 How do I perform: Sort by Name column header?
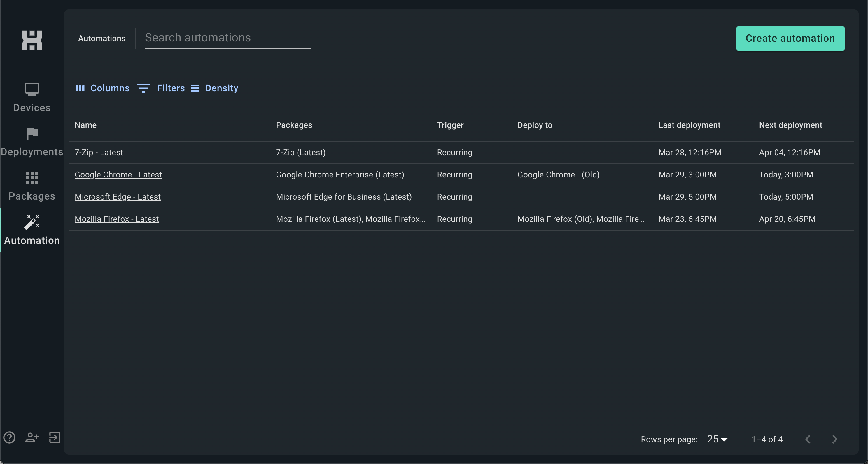[x=85, y=125]
